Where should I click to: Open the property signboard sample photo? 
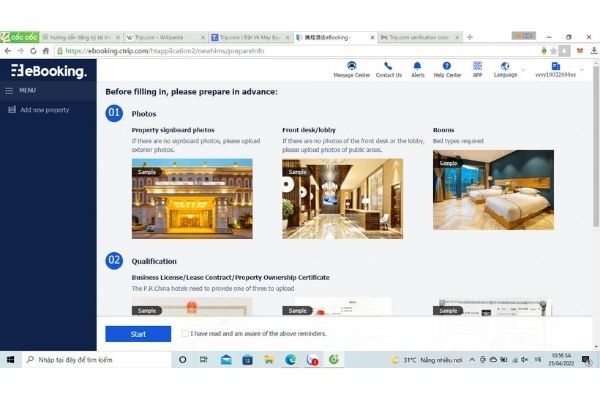coord(192,199)
